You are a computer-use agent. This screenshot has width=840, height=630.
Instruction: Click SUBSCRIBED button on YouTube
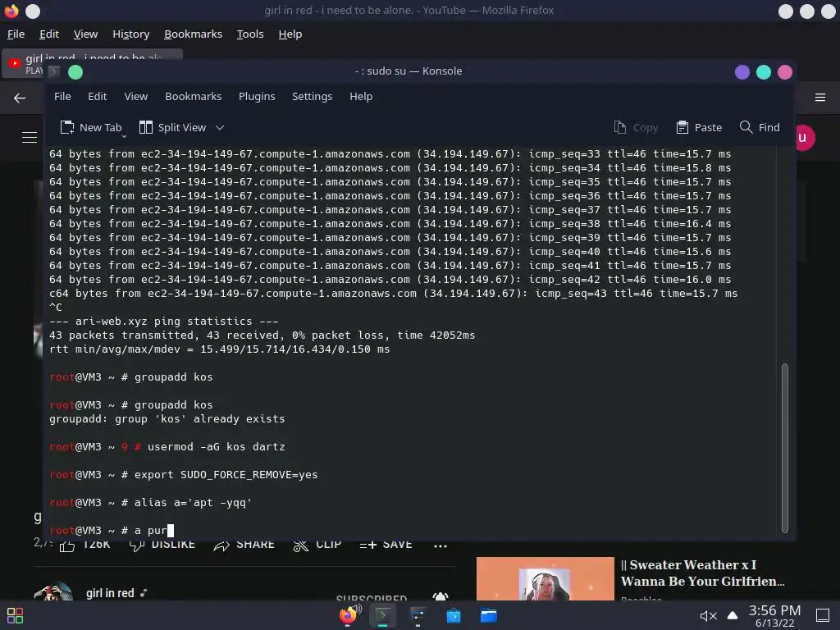tap(372, 597)
